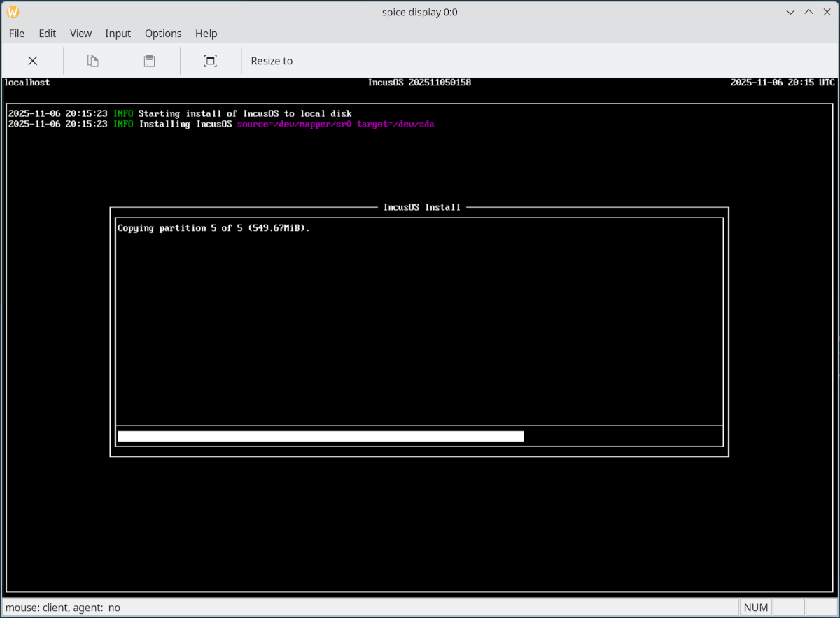Open the Input menu
Screen dimensions: 840x618
pos(118,33)
